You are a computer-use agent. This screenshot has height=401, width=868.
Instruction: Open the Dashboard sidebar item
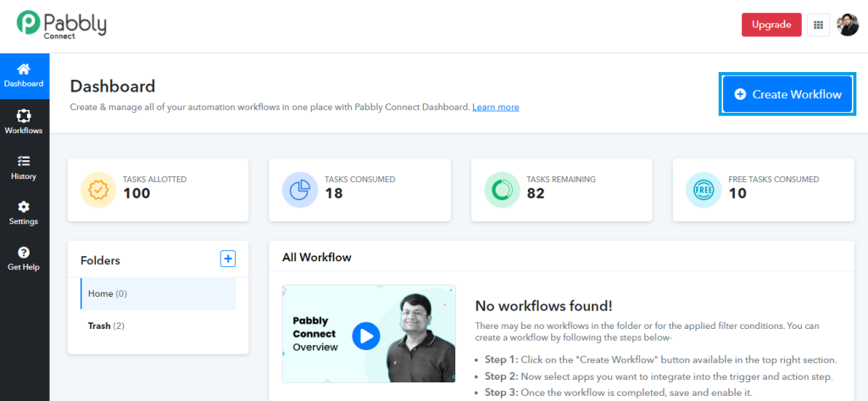(25, 76)
